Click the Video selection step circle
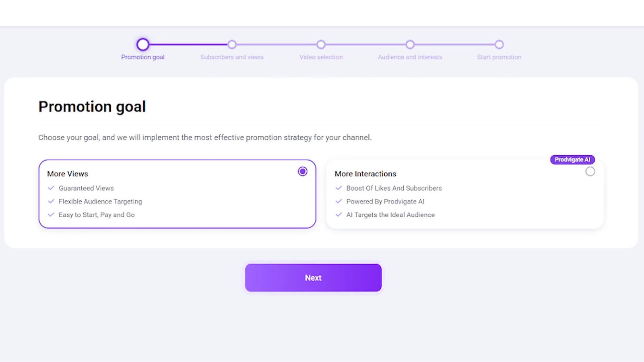644x362 pixels. click(321, 44)
